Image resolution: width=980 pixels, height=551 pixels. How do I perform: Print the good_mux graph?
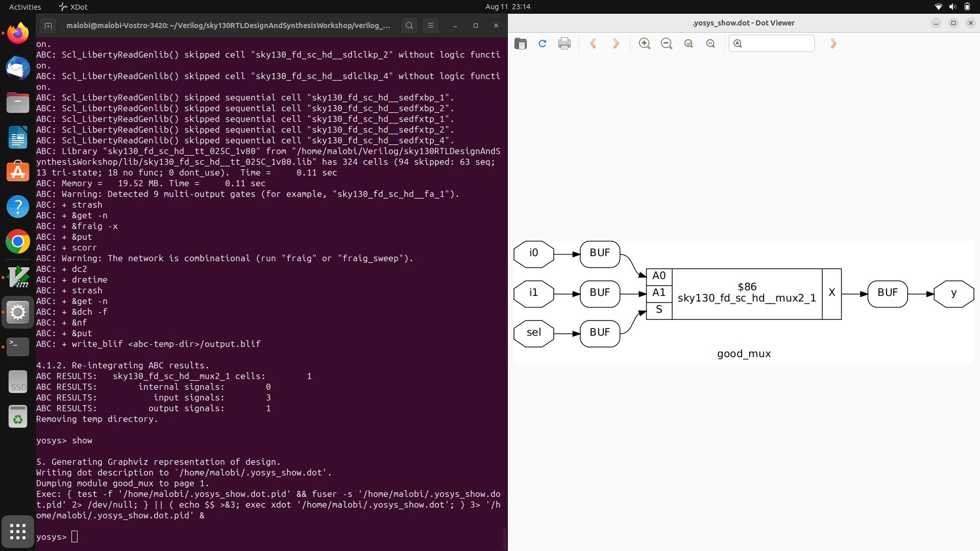click(x=564, y=43)
